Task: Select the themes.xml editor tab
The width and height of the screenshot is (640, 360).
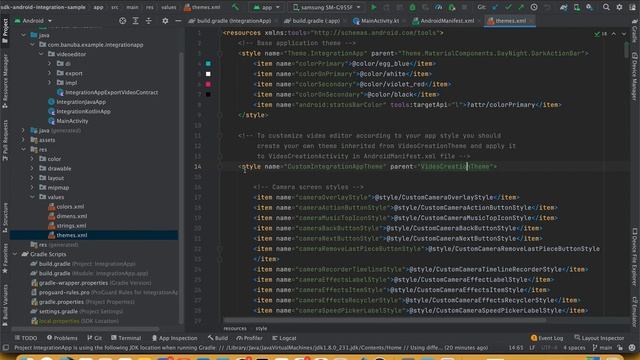Action: [x=510, y=20]
